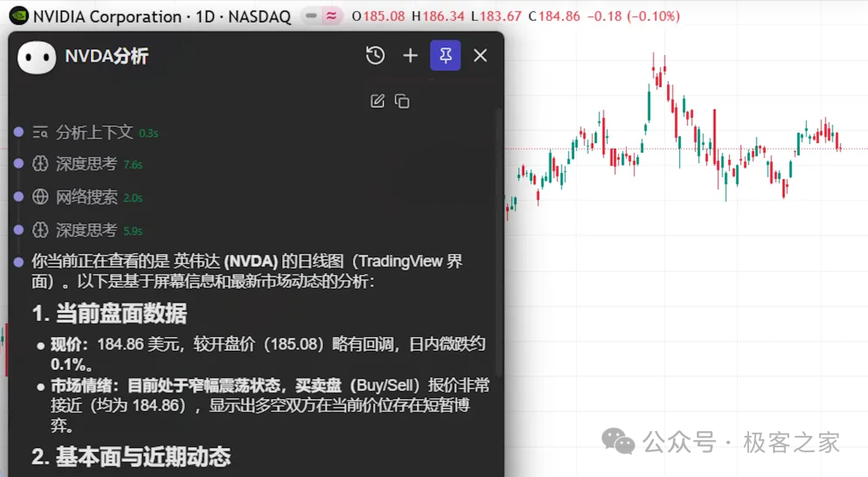Click the heading 1. 当前盘面数据
The width and height of the screenshot is (868, 477).
pos(109,314)
